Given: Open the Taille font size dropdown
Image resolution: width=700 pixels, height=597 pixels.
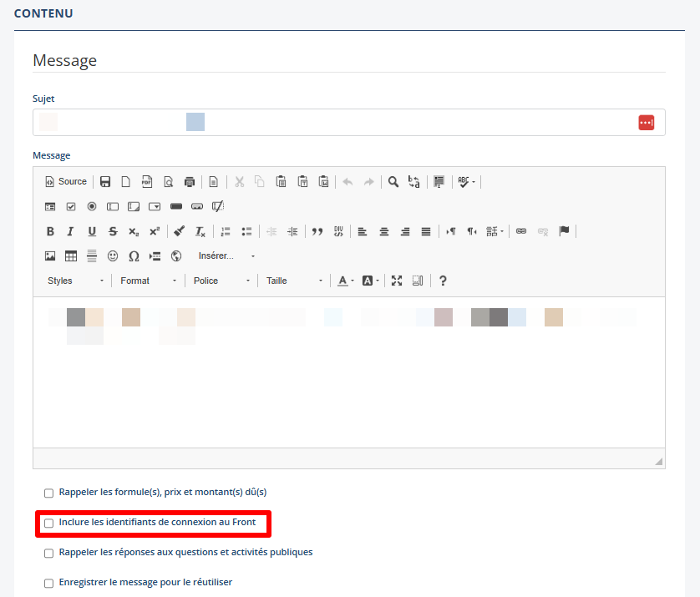Looking at the screenshot, I should pos(294,281).
